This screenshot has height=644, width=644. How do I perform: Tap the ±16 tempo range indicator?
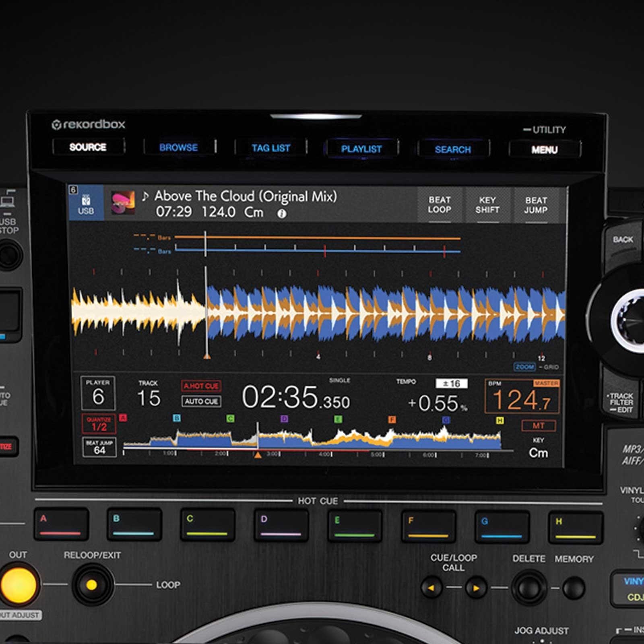pos(452,384)
